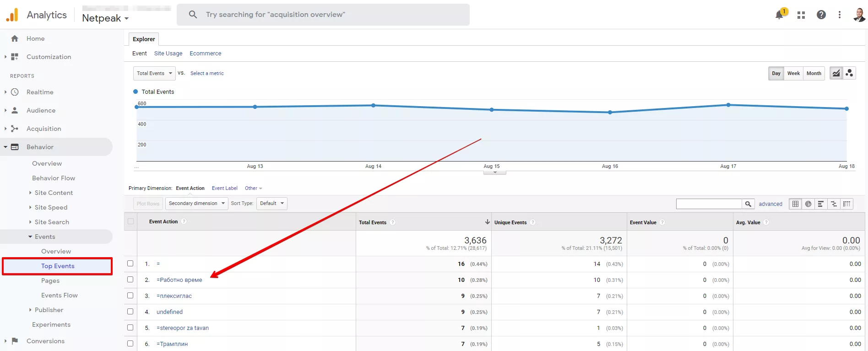Check the row for =Работно време
The image size is (868, 351).
point(130,280)
